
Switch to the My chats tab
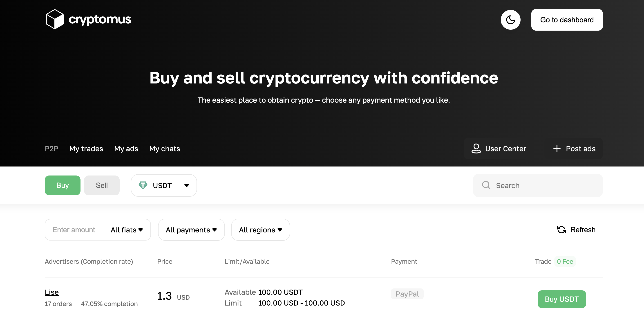[165, 149]
